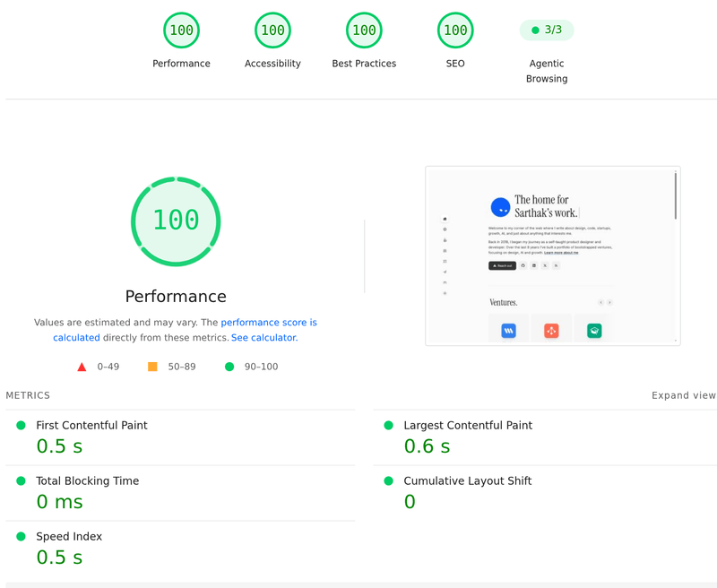Click the page screenshot thumbnail
Screen dimensions: 717x588
(553, 256)
